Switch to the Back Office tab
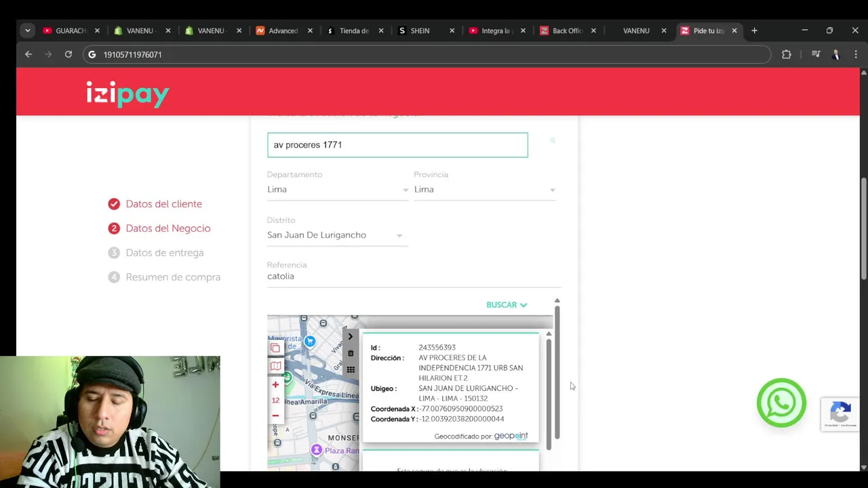868x488 pixels. pos(568,30)
